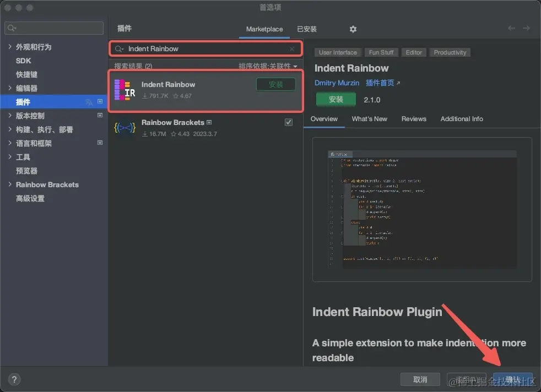Click the project-level icon beside 版本控制
Viewport: 541px width, 392px height.
click(100, 115)
